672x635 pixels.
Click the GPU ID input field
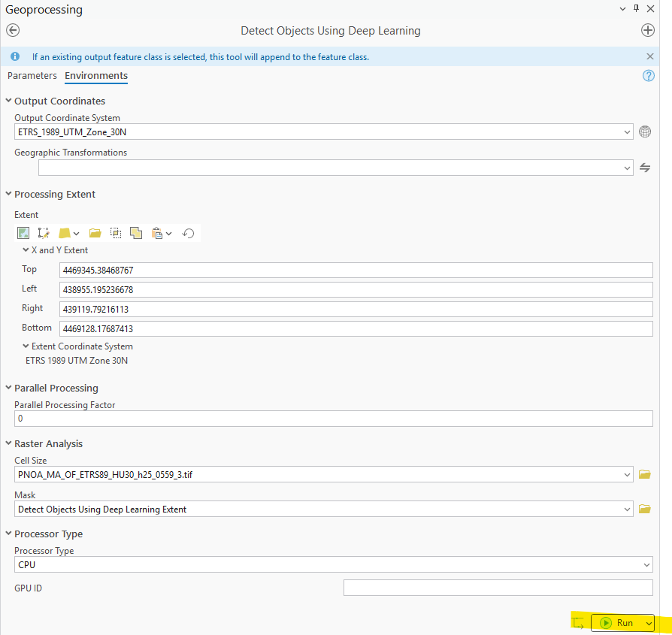click(x=498, y=588)
